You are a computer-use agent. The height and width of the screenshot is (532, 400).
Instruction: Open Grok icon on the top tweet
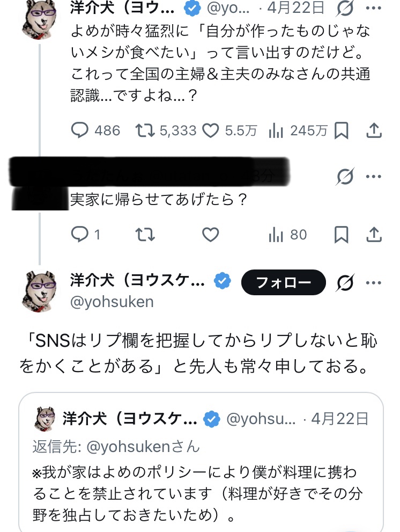[x=344, y=9]
